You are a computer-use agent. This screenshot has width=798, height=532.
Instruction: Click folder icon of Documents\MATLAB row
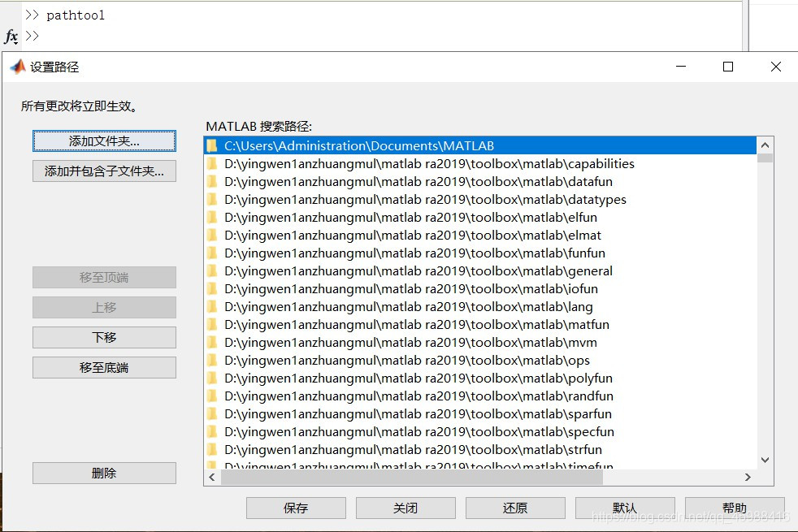[x=212, y=146]
